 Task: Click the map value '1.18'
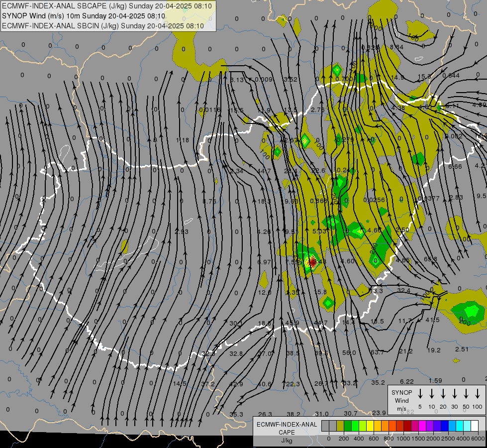(x=183, y=140)
